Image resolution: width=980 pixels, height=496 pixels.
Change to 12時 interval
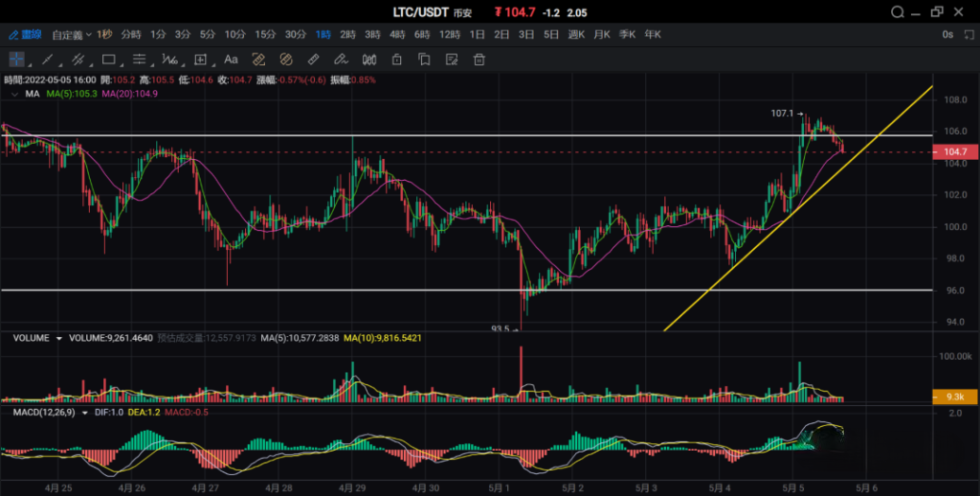pyautogui.click(x=450, y=34)
